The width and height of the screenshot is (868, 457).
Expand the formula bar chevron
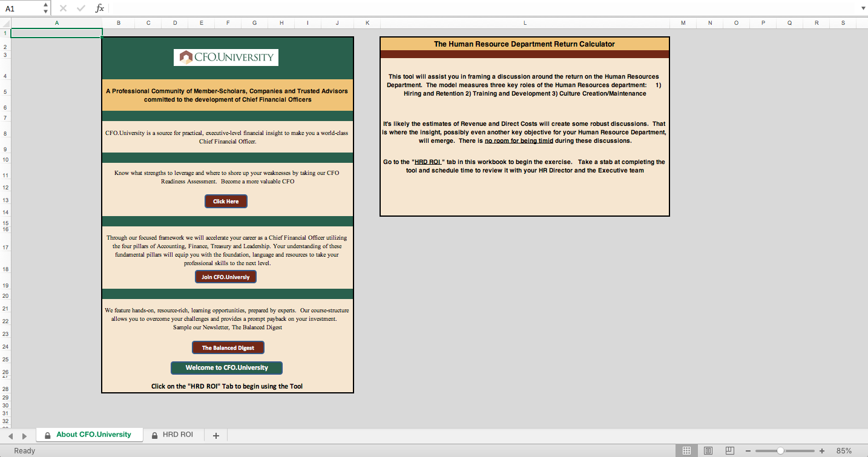(x=863, y=8)
